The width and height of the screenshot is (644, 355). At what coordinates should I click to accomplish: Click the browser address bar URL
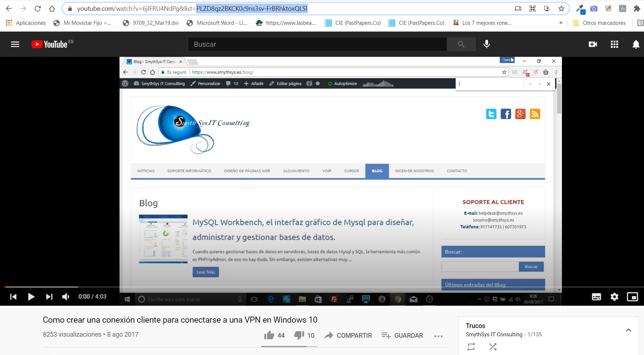point(192,9)
